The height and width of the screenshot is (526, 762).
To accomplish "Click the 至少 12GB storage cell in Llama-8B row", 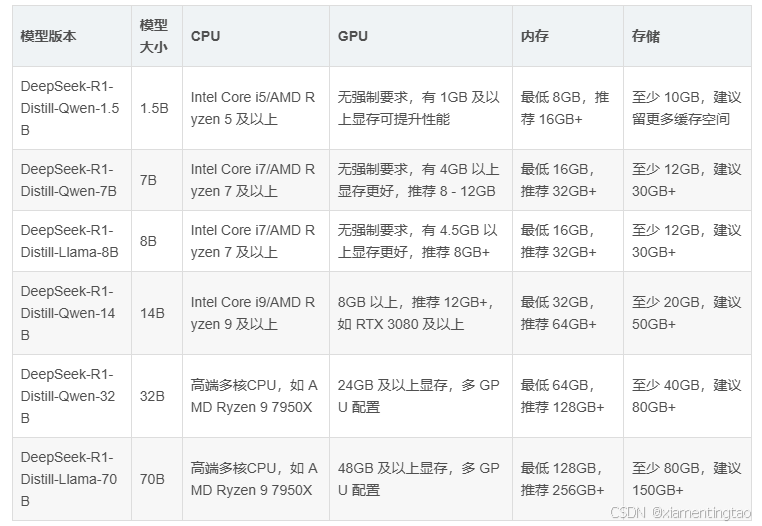I will [687, 241].
